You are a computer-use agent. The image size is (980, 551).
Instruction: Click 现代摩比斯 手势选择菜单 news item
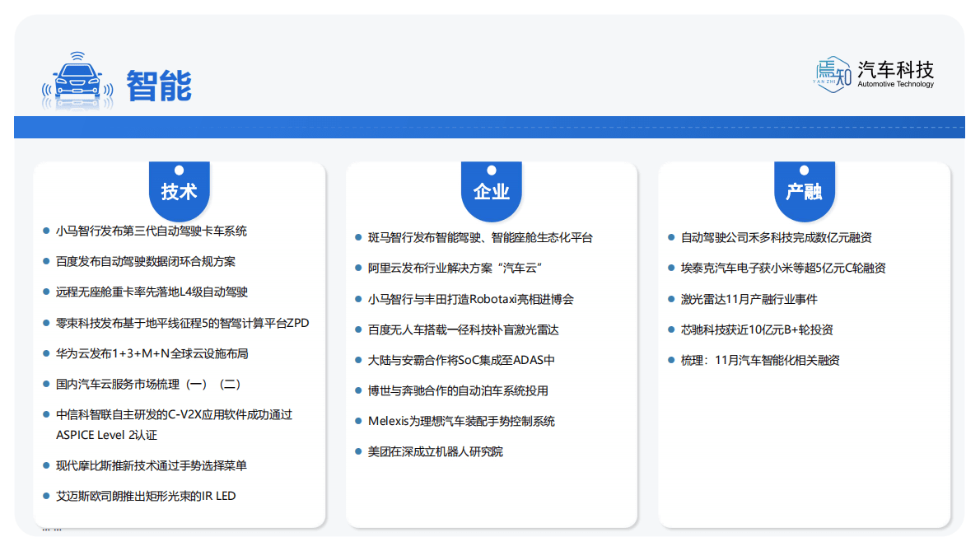(x=151, y=465)
